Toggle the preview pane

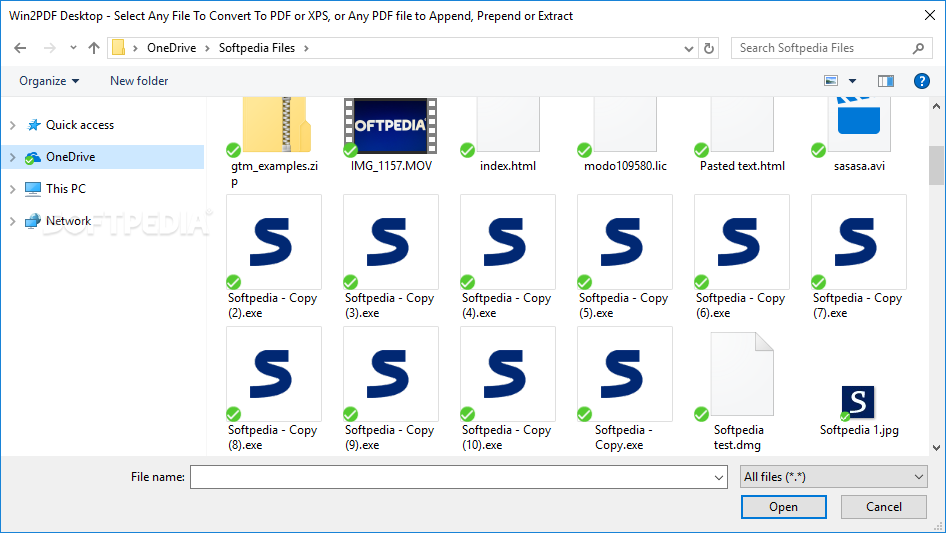[886, 81]
